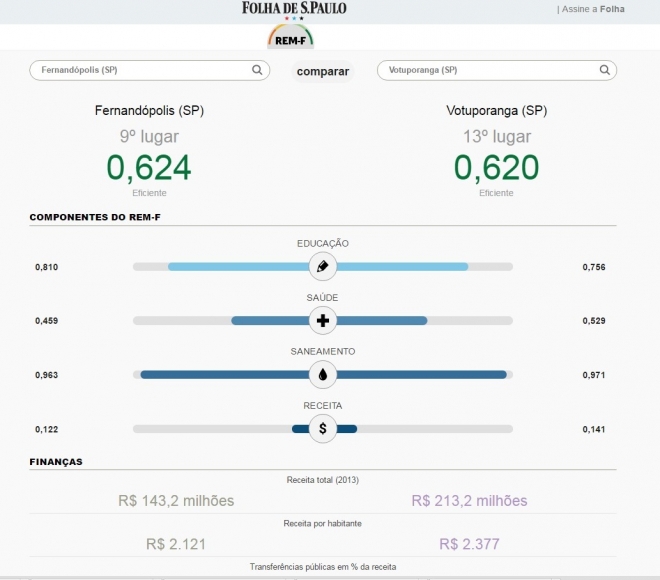Click the R$ 143,2 milhões revenue value

[x=176, y=501]
